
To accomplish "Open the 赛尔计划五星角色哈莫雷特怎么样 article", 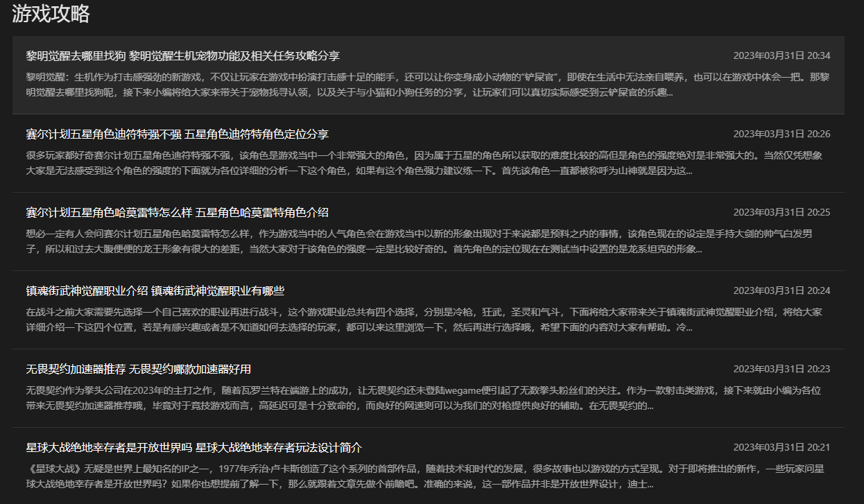I will tap(177, 212).
